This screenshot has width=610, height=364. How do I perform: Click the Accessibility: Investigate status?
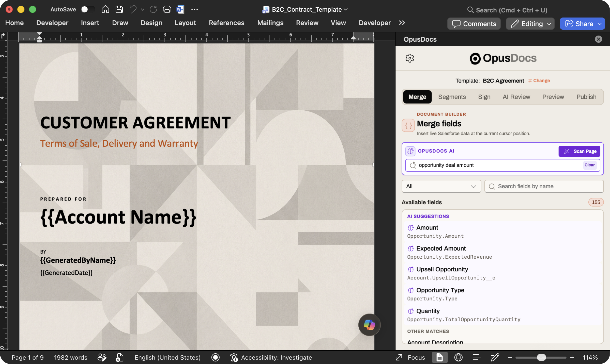coord(271,357)
